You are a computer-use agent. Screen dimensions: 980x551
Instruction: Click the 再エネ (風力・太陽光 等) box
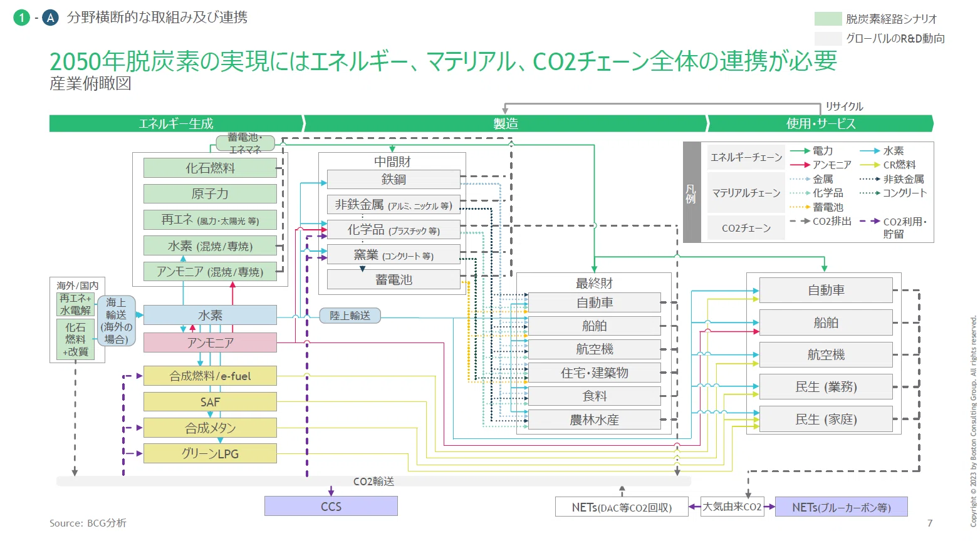click(x=210, y=220)
